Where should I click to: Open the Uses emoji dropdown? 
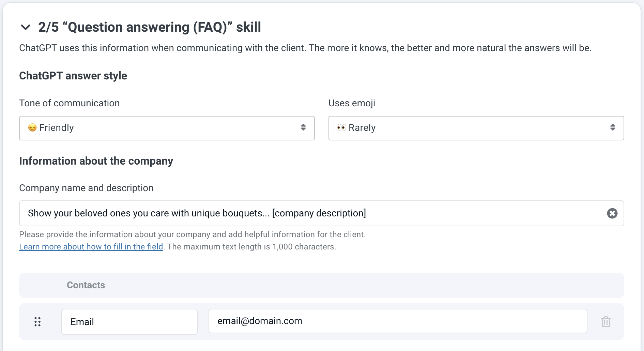click(x=476, y=128)
